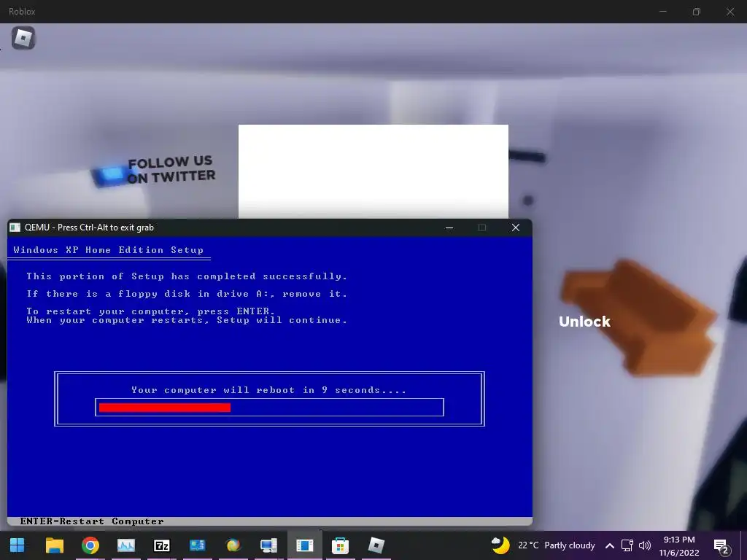Image resolution: width=747 pixels, height=560 pixels.
Task: Click the QEMU window title bar icon
Action: (x=15, y=227)
